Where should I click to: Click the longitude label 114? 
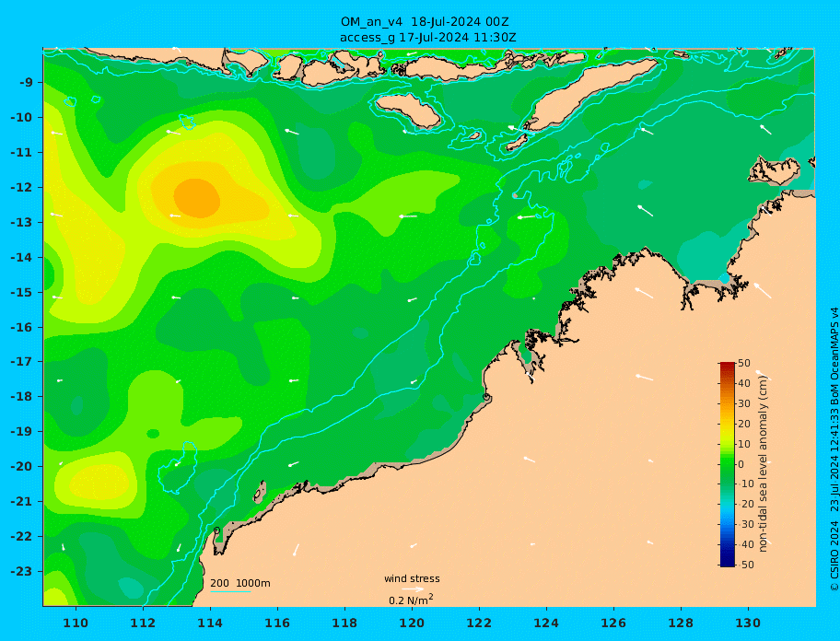[210, 623]
